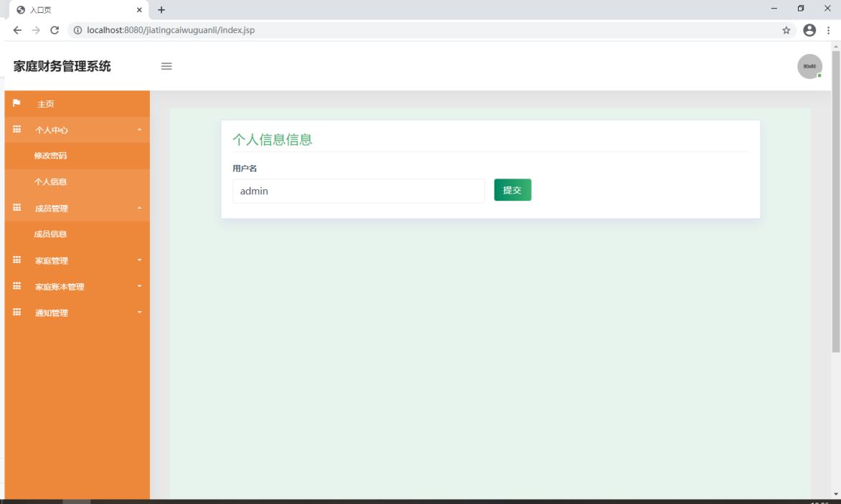Expand the 通知管理 menu arrow

pyautogui.click(x=139, y=313)
